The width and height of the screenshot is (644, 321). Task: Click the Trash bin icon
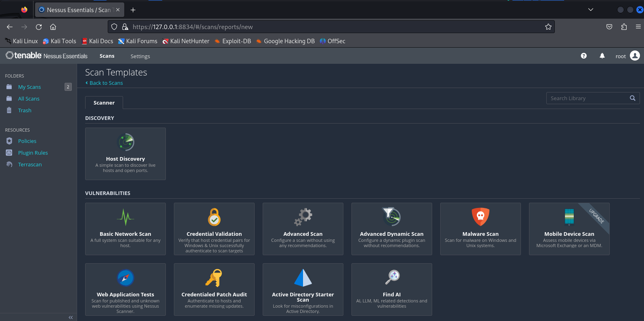(9, 110)
